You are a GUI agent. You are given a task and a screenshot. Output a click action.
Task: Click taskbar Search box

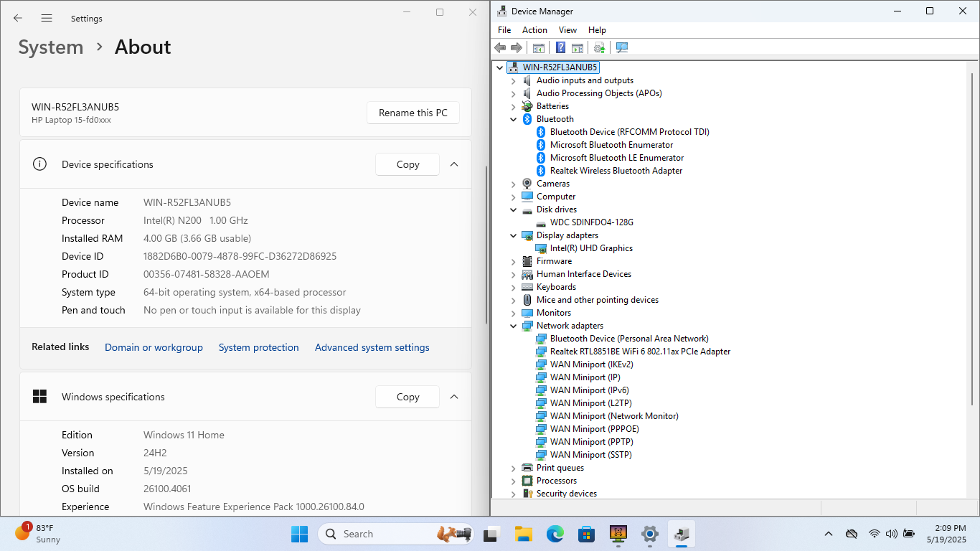(x=395, y=534)
